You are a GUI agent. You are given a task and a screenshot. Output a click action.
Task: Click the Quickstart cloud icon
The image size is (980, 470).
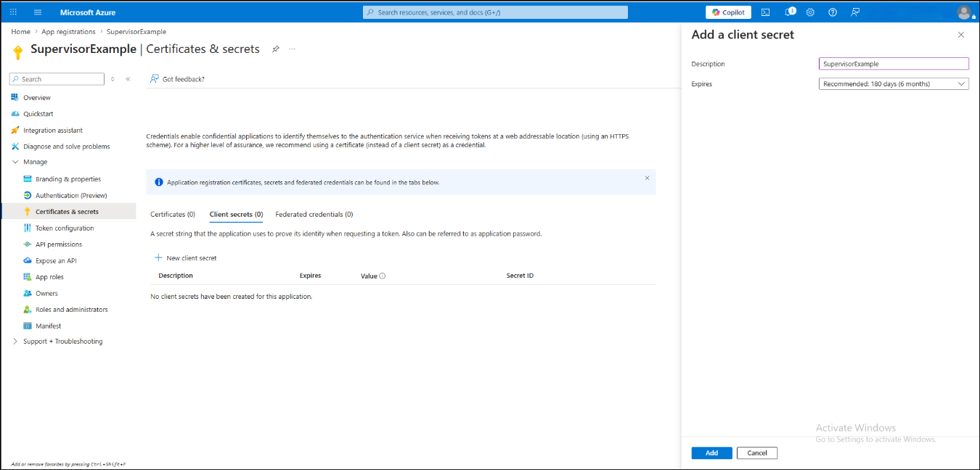(x=15, y=114)
